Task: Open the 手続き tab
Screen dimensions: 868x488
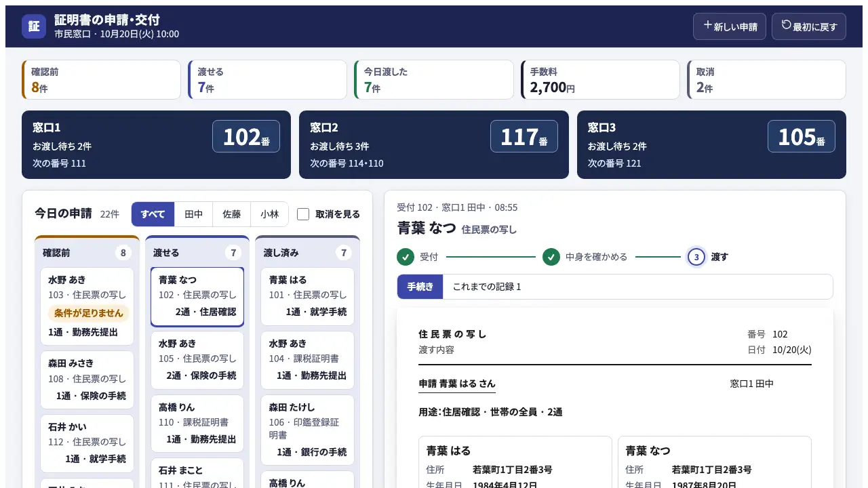Action: (x=420, y=287)
